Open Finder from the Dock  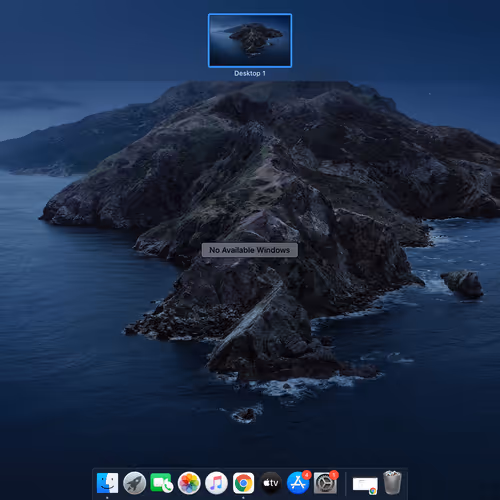pyautogui.click(x=107, y=483)
